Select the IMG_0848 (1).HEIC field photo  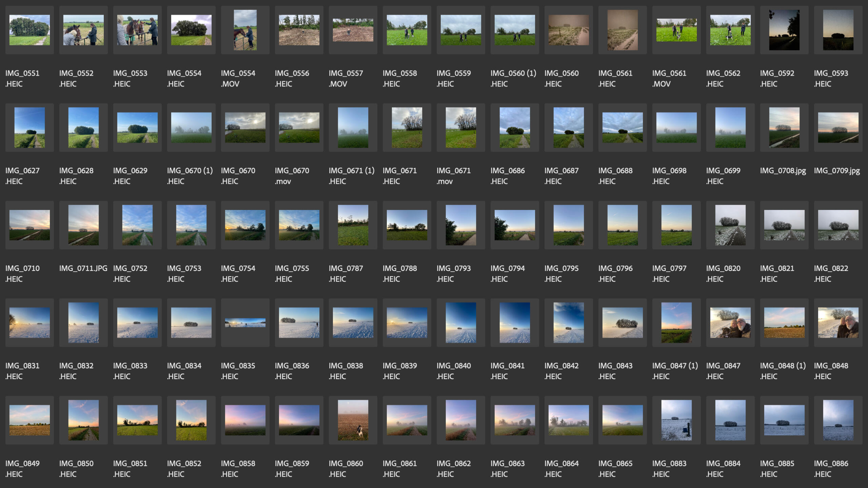pos(784,323)
